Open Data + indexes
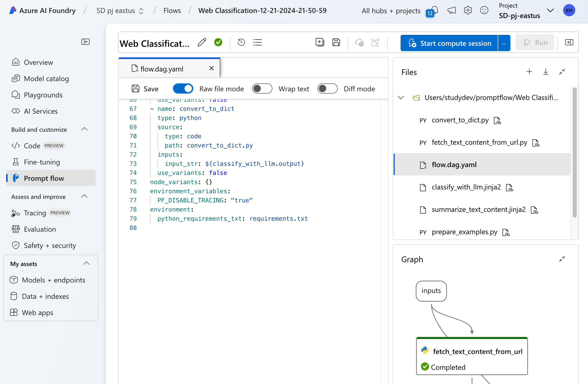Image resolution: width=588 pixels, height=384 pixels. [51, 296]
